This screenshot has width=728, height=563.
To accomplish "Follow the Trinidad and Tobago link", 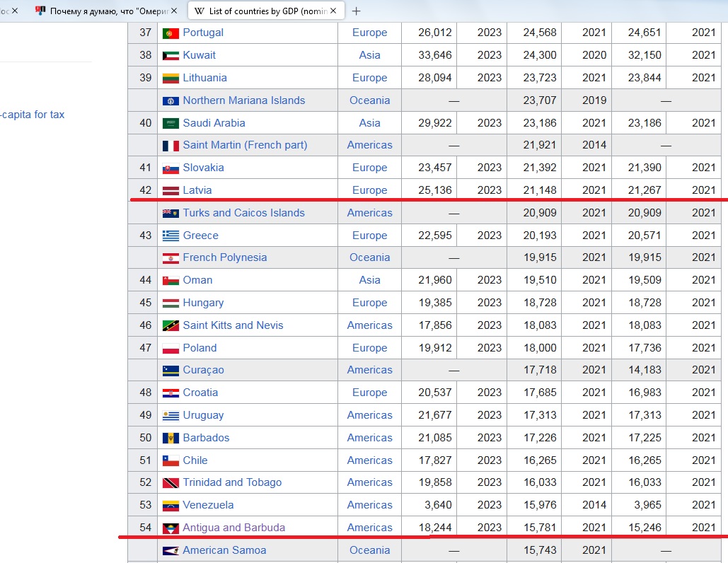I will coord(232,482).
